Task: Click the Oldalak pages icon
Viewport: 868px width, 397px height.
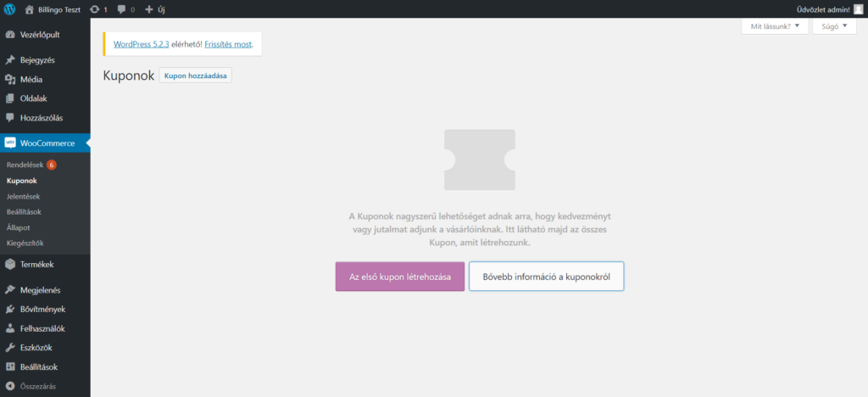Action: 9,98
